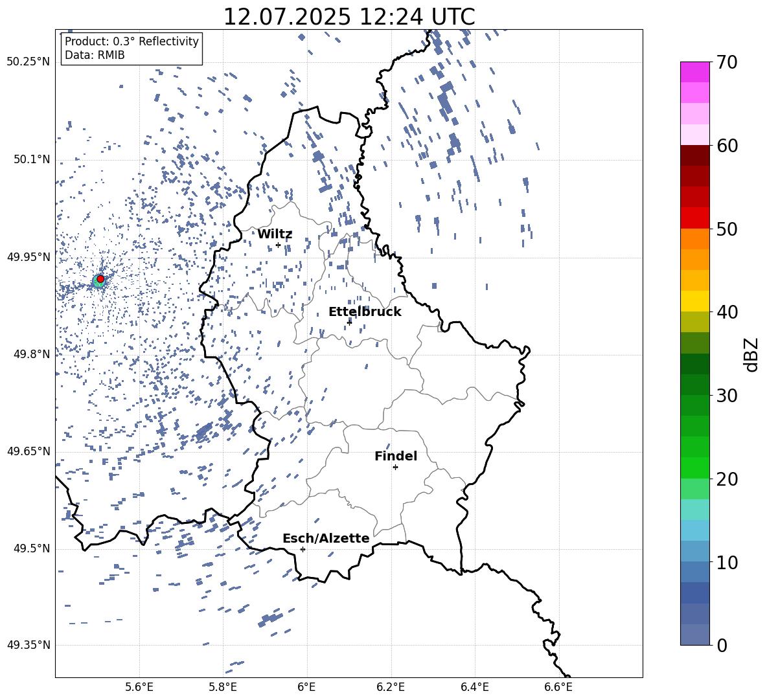767x700 pixels.
Task: Click the colorbar tick label 40
Action: point(727,312)
